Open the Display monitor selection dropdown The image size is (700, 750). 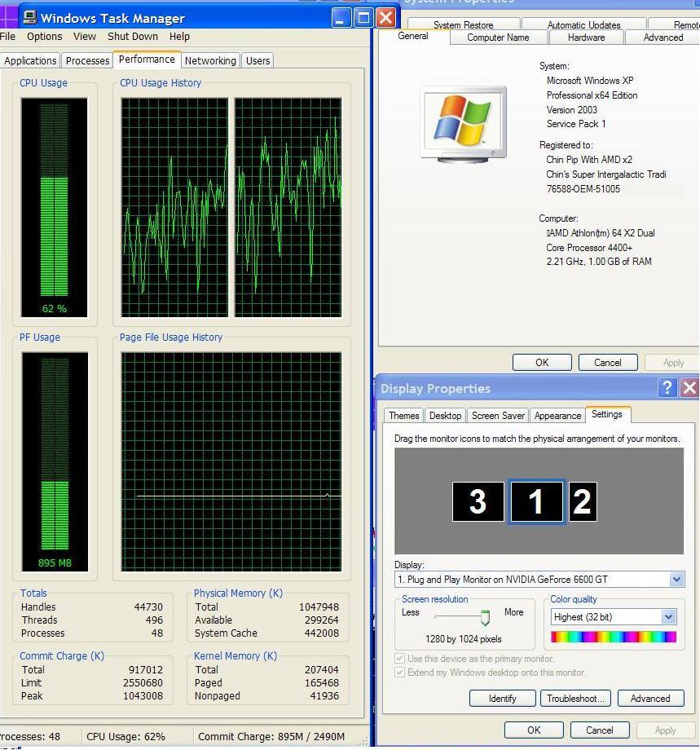[676, 580]
